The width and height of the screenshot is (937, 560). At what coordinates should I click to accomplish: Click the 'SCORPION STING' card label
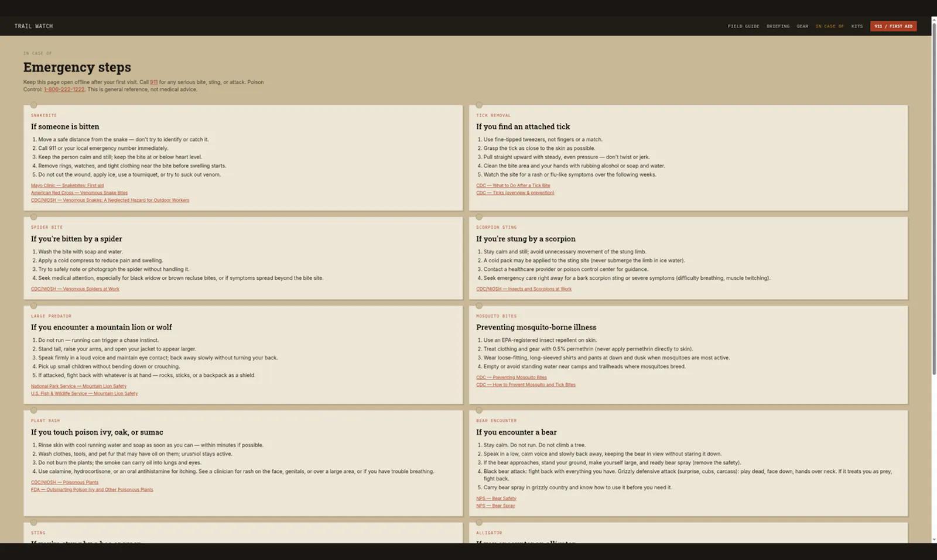497,228
